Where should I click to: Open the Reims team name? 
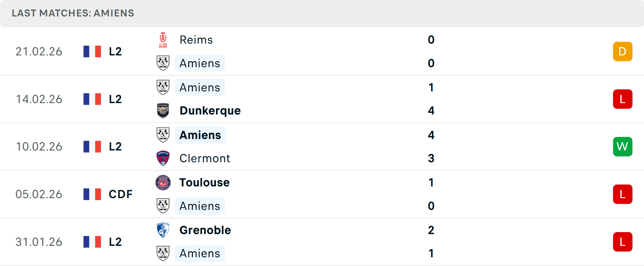[x=196, y=40]
